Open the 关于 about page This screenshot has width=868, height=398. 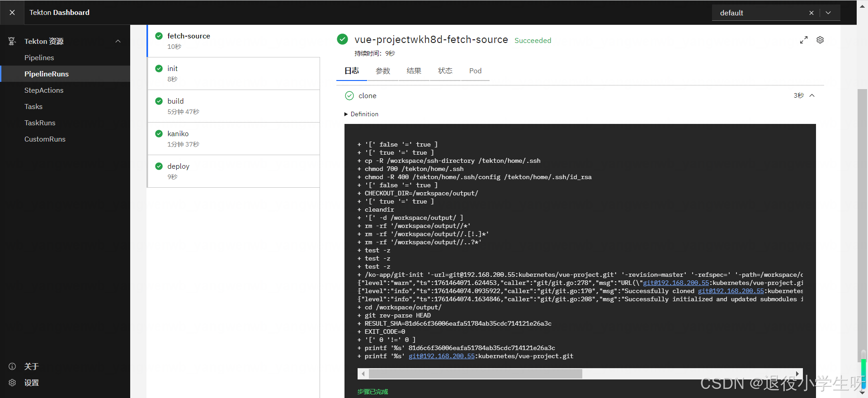(32, 366)
